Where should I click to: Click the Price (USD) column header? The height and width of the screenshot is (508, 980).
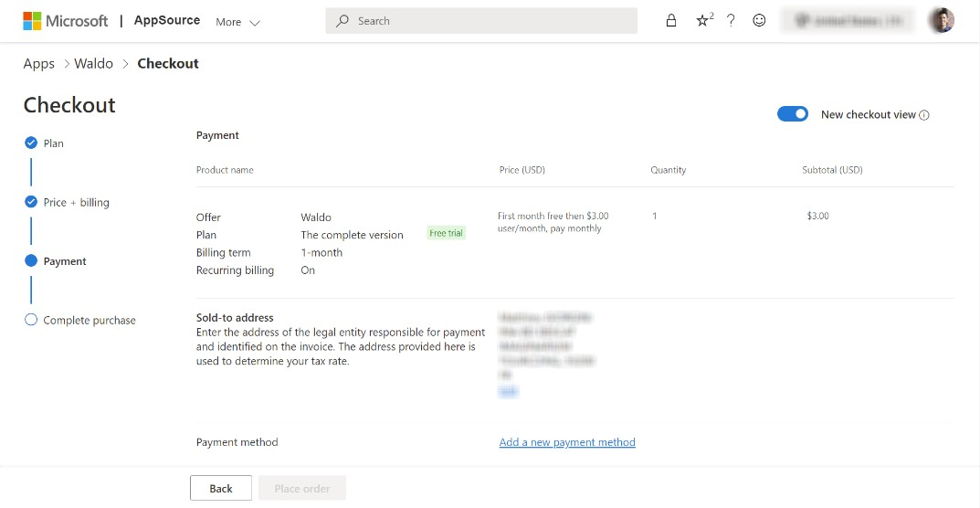click(x=522, y=170)
